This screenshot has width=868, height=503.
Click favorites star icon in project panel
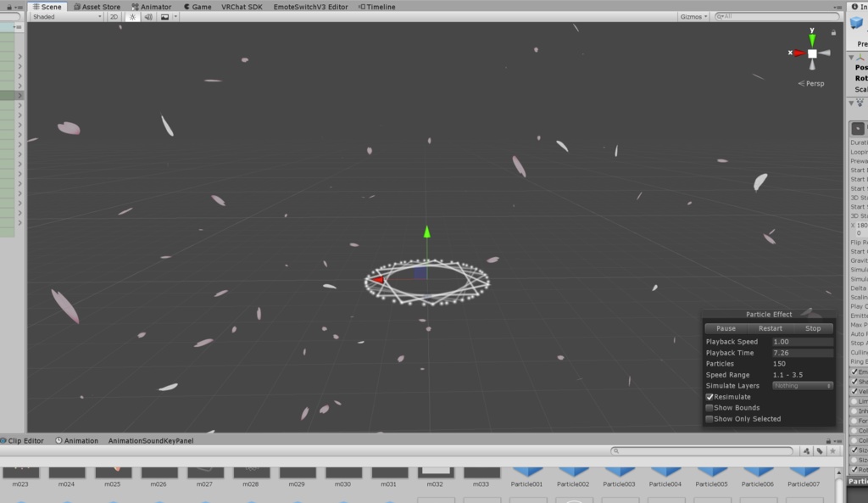(832, 451)
